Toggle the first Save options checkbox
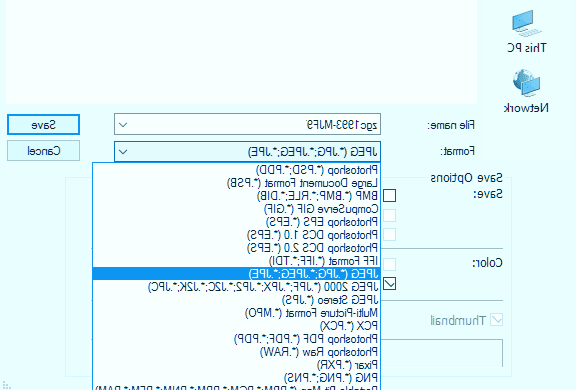Screen dimensions: 576x390 389,195
